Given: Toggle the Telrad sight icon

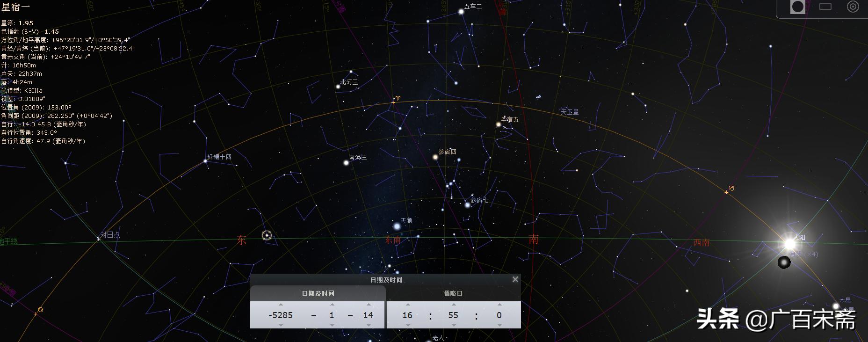Looking at the screenshot, I should point(853,7).
